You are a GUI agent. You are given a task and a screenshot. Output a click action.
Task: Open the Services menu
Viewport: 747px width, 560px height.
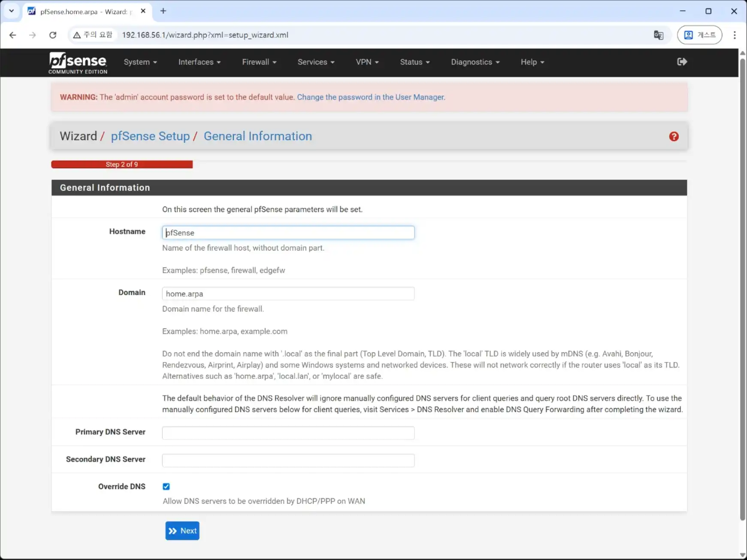coord(315,62)
